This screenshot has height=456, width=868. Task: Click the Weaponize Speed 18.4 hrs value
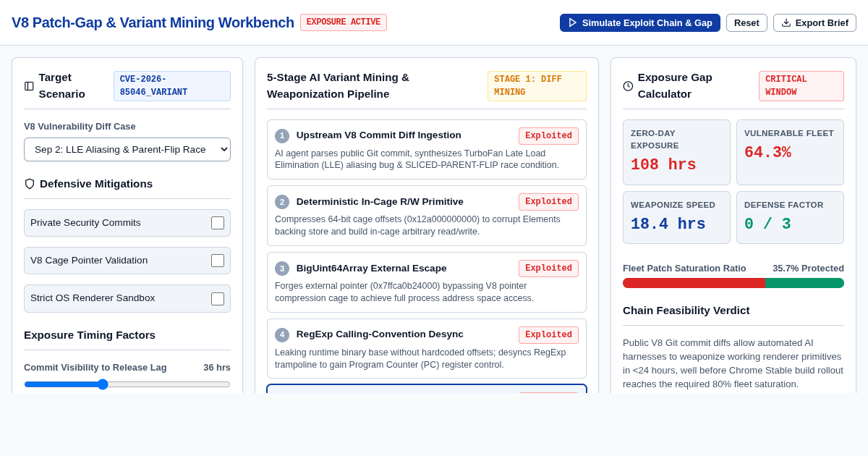pos(668,224)
